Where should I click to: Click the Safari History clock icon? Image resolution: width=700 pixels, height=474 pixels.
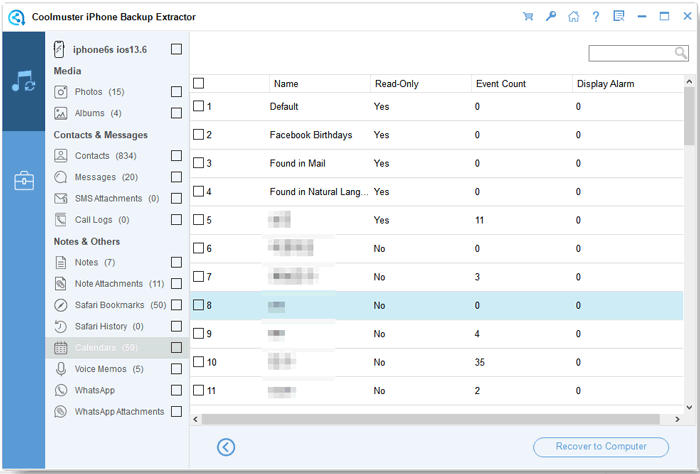point(60,326)
